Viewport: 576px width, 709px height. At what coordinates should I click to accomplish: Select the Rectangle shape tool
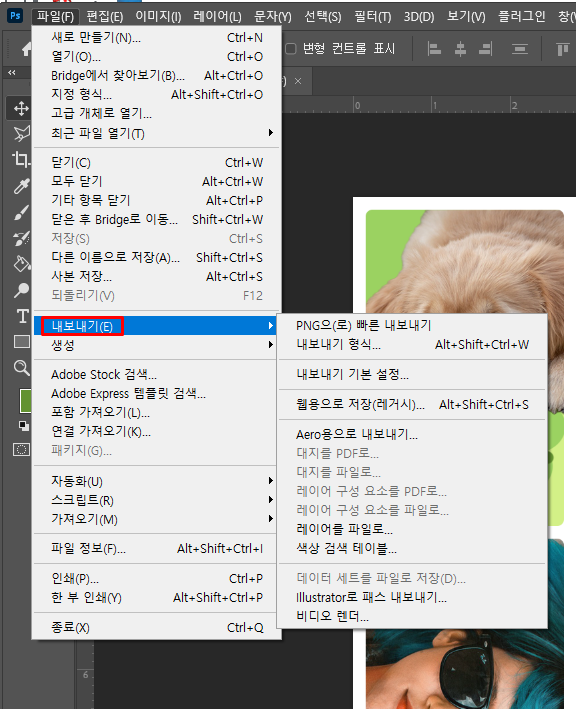(x=22, y=342)
